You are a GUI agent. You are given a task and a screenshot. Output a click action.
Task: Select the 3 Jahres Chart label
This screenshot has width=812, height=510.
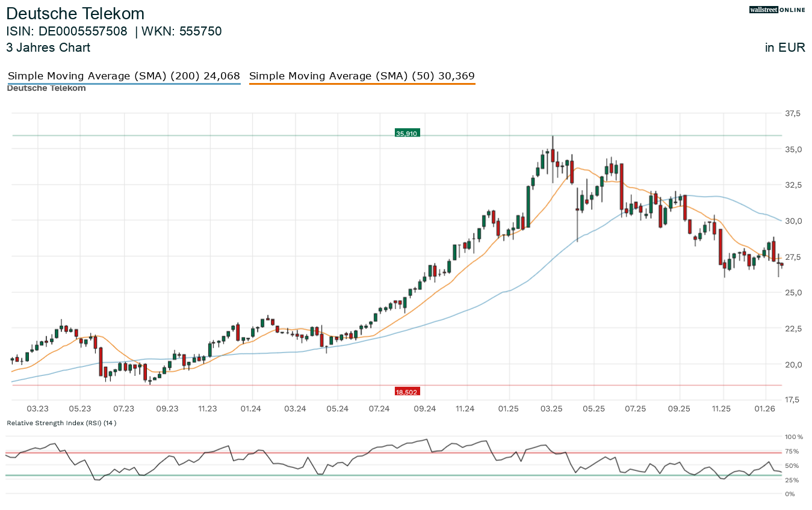[x=48, y=48]
